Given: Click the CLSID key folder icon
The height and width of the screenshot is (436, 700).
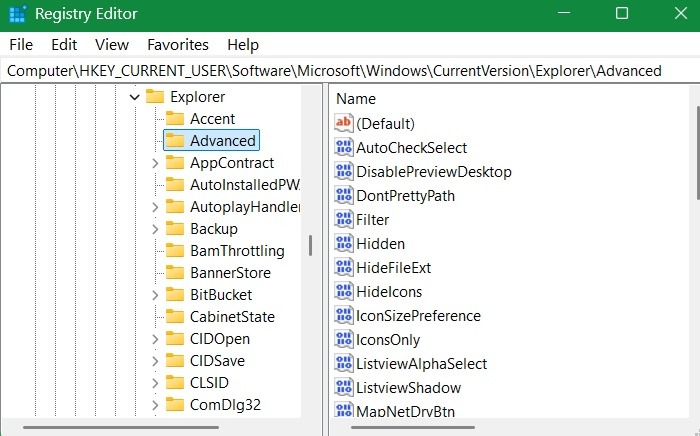Looking at the screenshot, I should coord(175,382).
